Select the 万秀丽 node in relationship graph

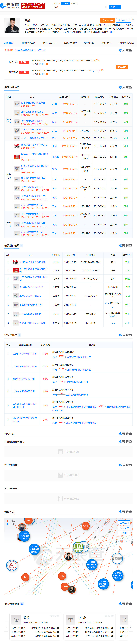86,526
